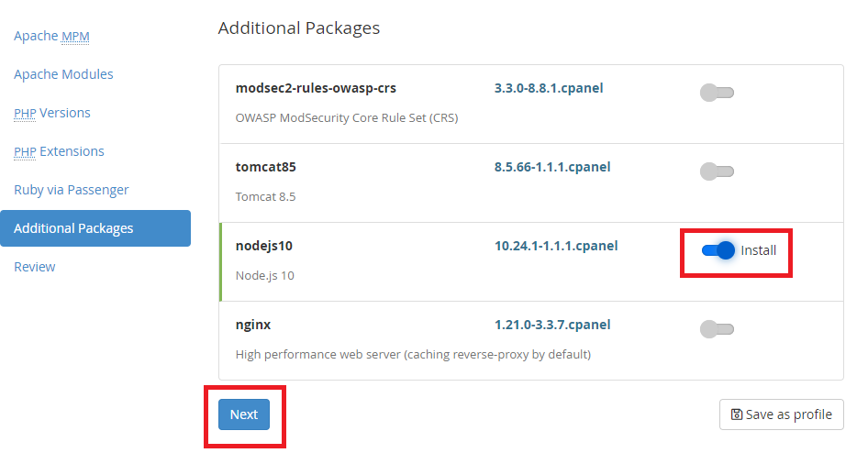Open PHP Versions section
Image resolution: width=868 pixels, height=464 pixels.
52,113
